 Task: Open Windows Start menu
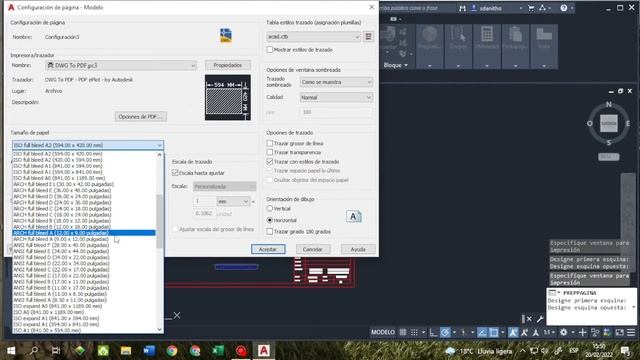11,351
